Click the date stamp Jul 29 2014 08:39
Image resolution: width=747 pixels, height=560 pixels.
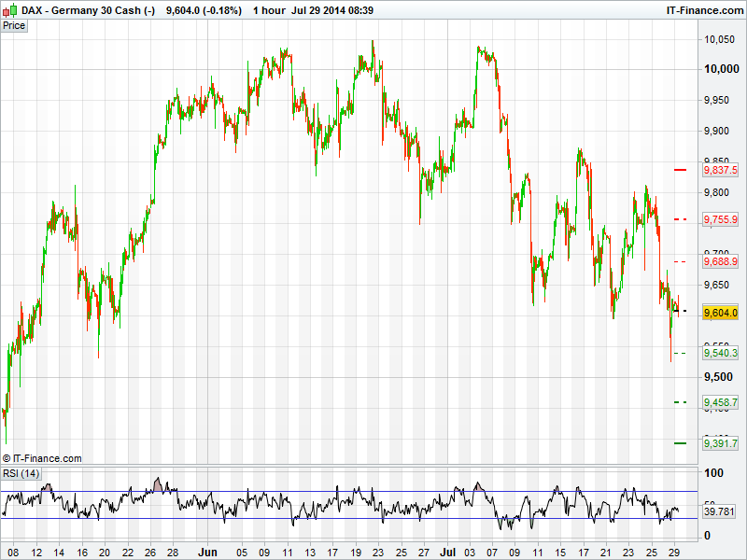tap(332, 10)
